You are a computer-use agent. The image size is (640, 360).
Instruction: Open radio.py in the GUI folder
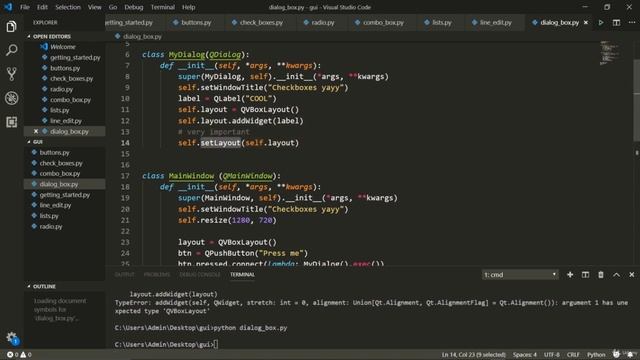point(51,227)
